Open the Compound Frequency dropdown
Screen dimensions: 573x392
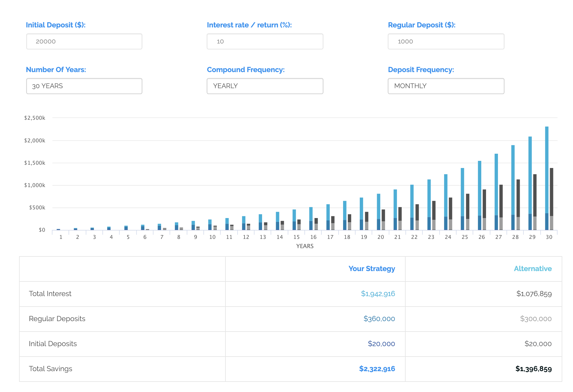[x=265, y=86]
